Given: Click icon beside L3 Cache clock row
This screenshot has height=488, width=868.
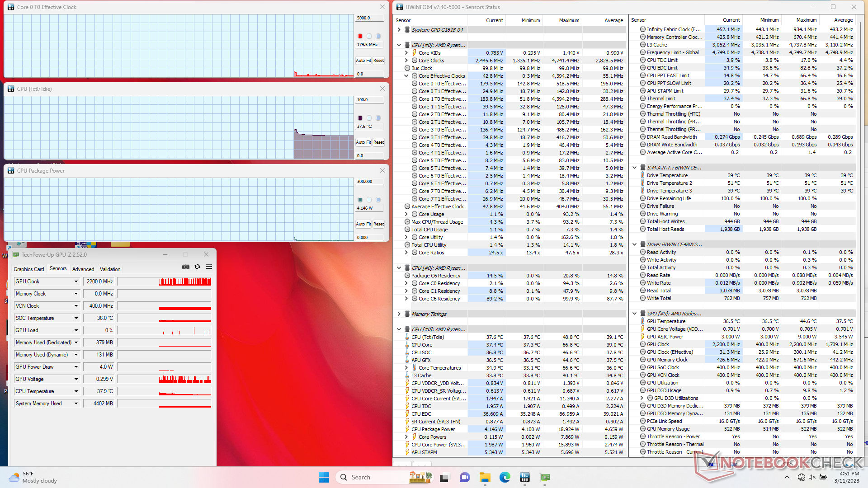Looking at the screenshot, I should (642, 45).
